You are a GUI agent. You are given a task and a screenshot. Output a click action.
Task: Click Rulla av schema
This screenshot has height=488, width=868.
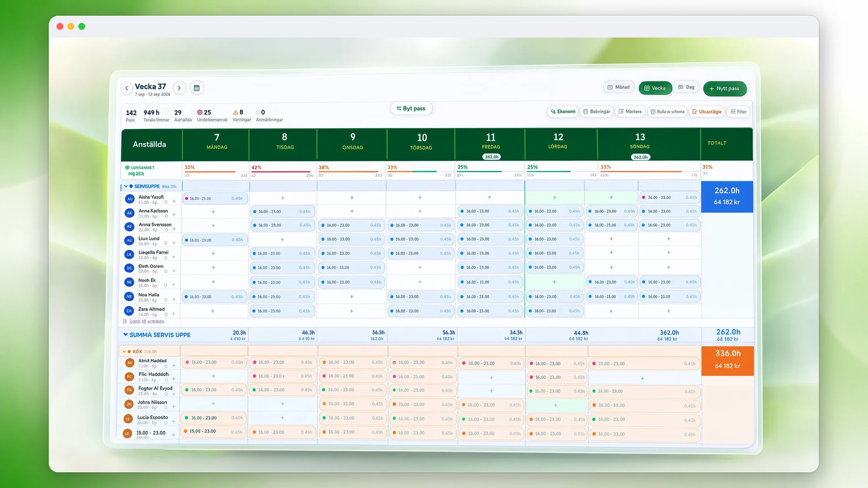[668, 112]
